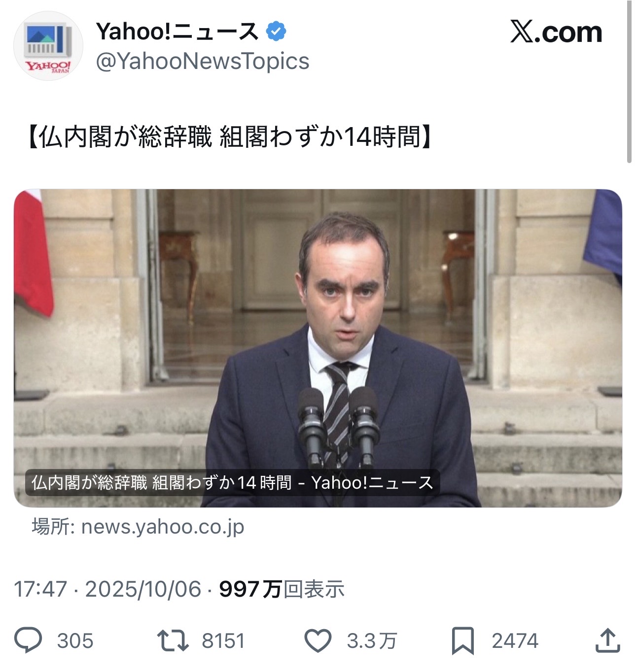636x672 pixels.
Task: Open the reply comment icon
Action: point(28,640)
